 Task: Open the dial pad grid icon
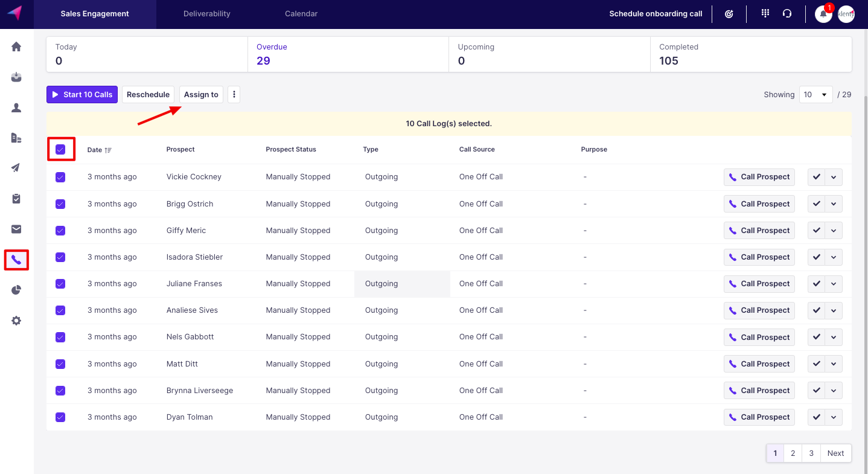click(765, 13)
